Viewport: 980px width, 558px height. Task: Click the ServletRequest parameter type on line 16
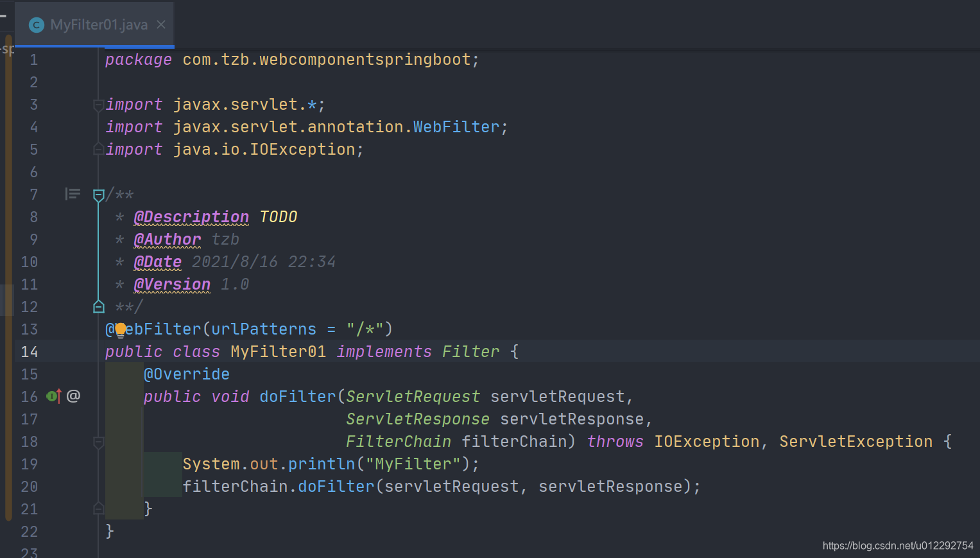pyautogui.click(x=413, y=397)
